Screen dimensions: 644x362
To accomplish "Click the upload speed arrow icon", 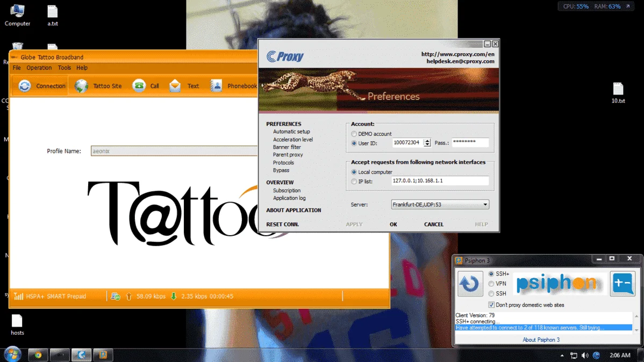I will point(129,296).
